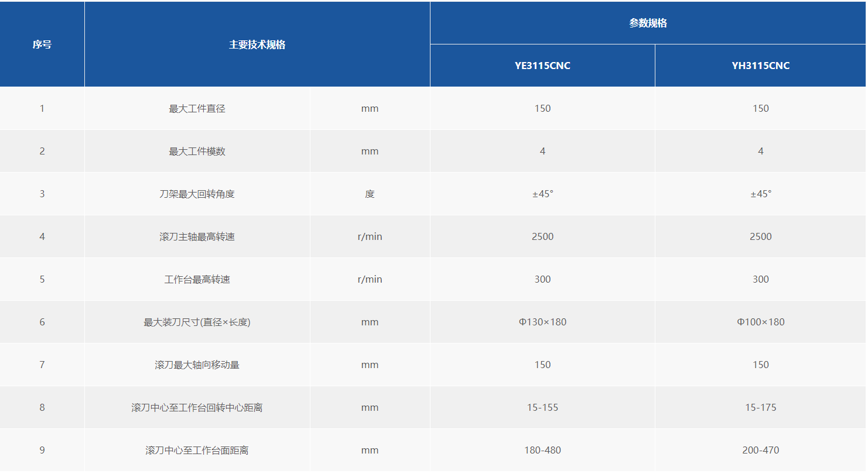Viewport: 868px width, 474px height.
Task: Click the 滚刀中心至工作台回转中心距离 row label
Action: (x=197, y=407)
